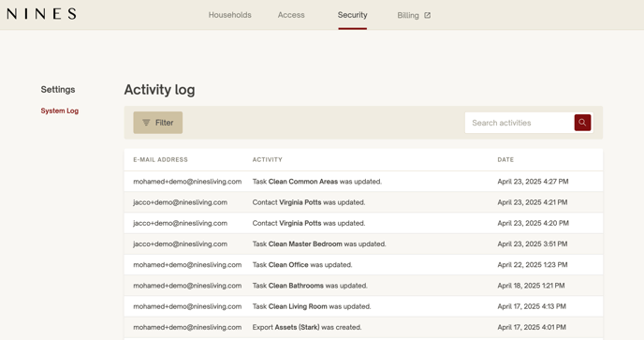Click the Activity log heading

click(159, 90)
